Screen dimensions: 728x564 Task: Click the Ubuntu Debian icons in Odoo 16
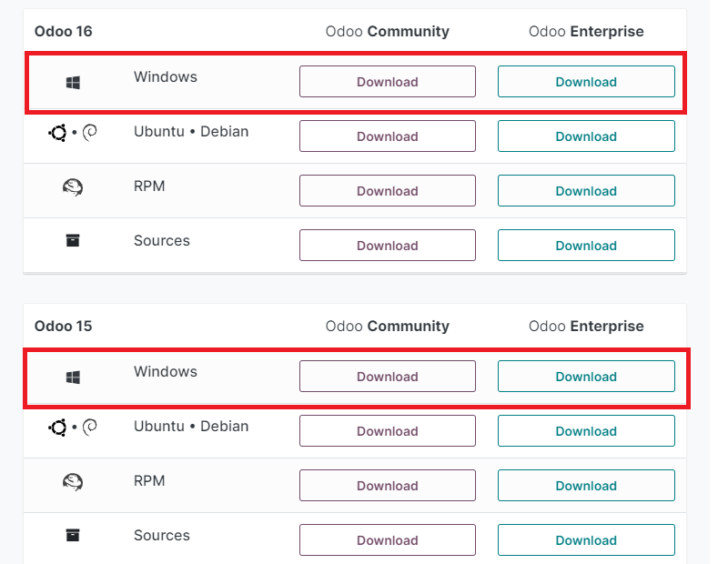pos(73,134)
